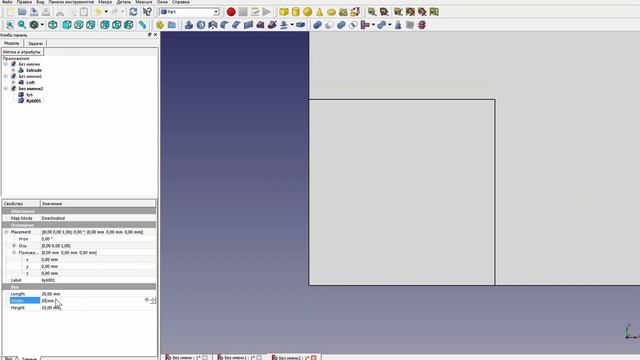Click the Length value 20,00 mm

tap(51, 294)
